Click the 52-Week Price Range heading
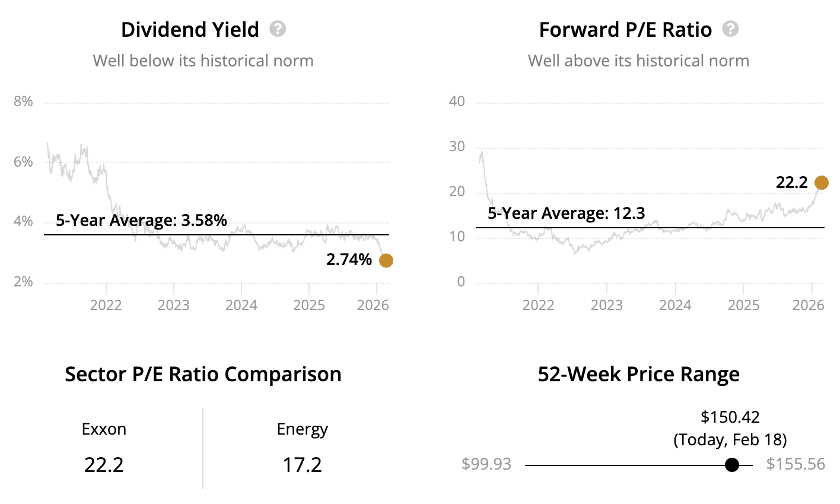This screenshot has width=840, height=504. point(638,375)
